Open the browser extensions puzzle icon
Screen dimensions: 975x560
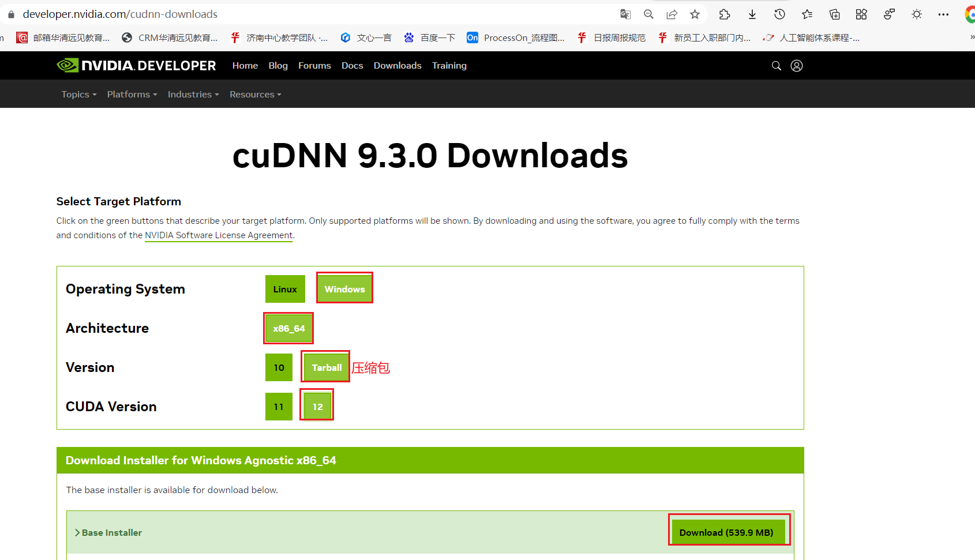725,14
